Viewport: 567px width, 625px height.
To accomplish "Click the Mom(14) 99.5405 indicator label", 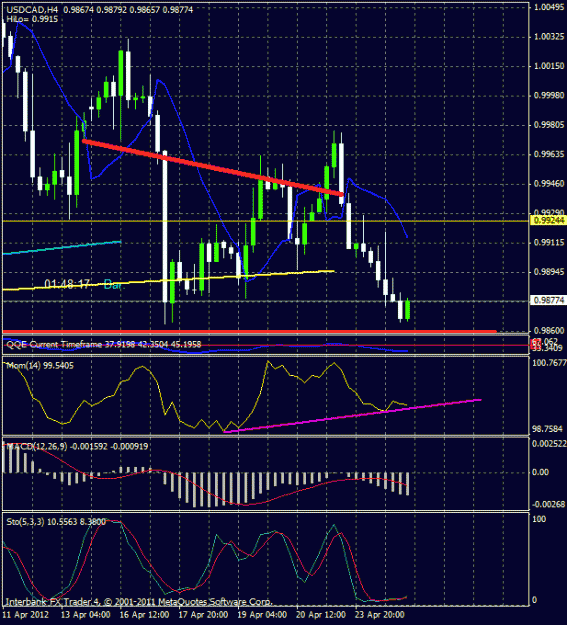I will pyautogui.click(x=40, y=366).
